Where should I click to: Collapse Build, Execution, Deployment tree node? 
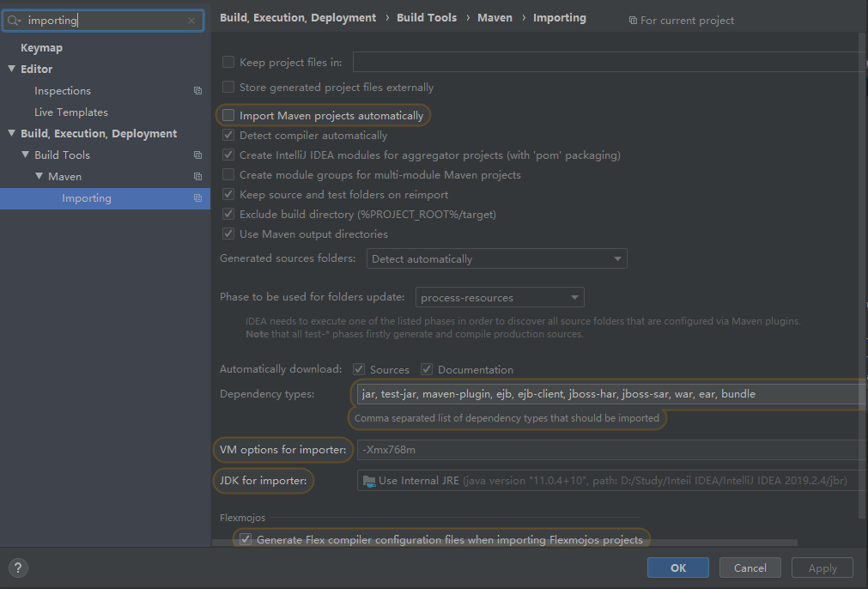[x=12, y=134]
